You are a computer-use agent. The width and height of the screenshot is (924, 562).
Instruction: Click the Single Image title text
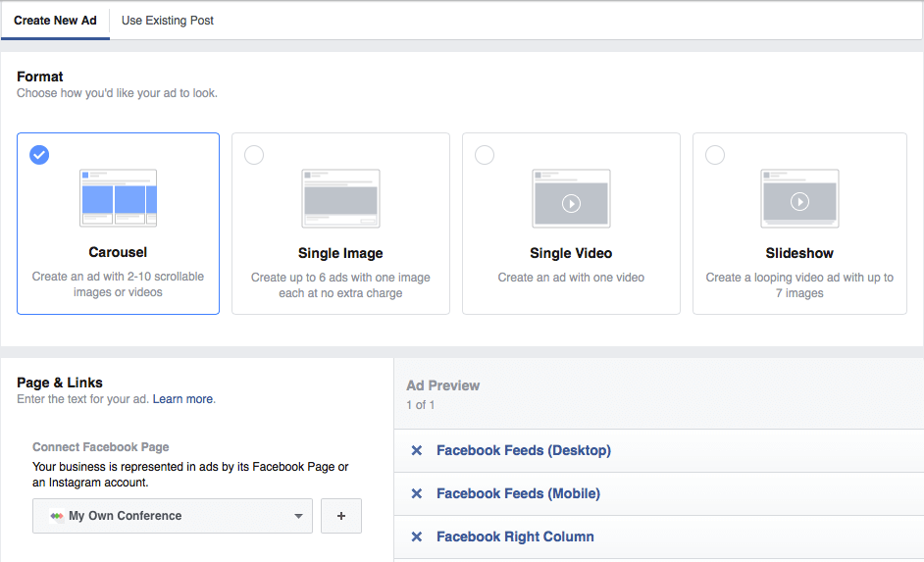pos(340,253)
